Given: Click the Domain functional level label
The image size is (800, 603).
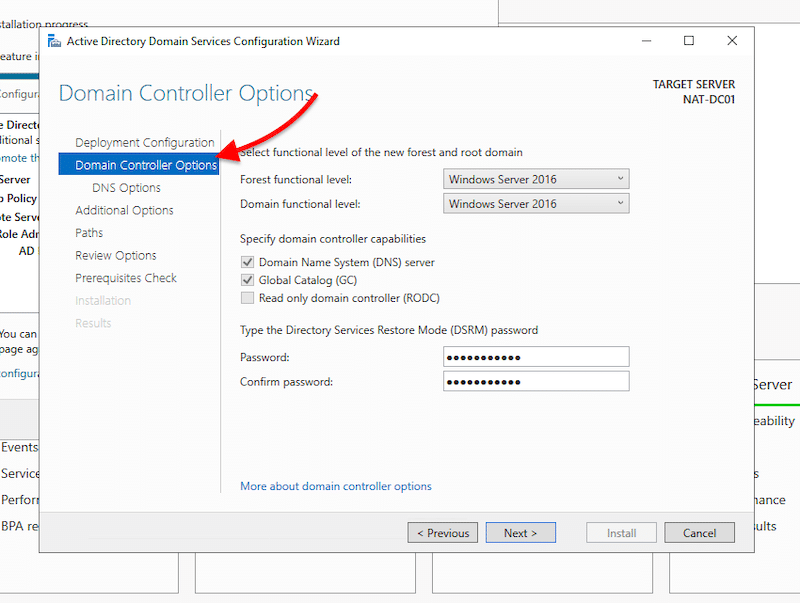Looking at the screenshot, I should click(x=300, y=204).
